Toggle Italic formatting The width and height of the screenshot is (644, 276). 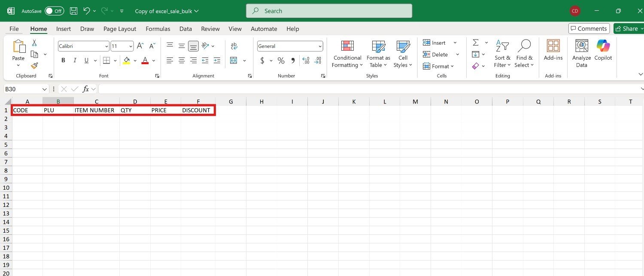[x=75, y=61]
